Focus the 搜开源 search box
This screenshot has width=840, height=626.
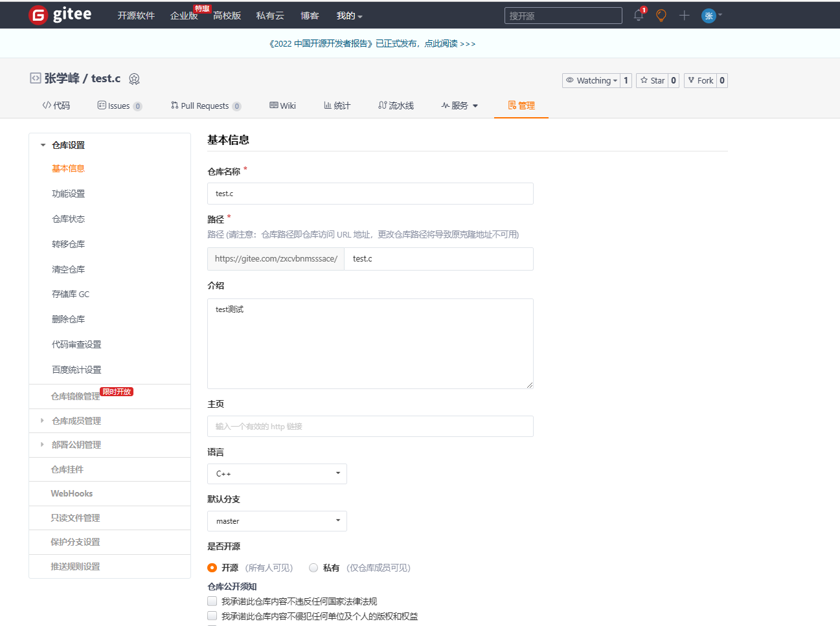coord(563,16)
